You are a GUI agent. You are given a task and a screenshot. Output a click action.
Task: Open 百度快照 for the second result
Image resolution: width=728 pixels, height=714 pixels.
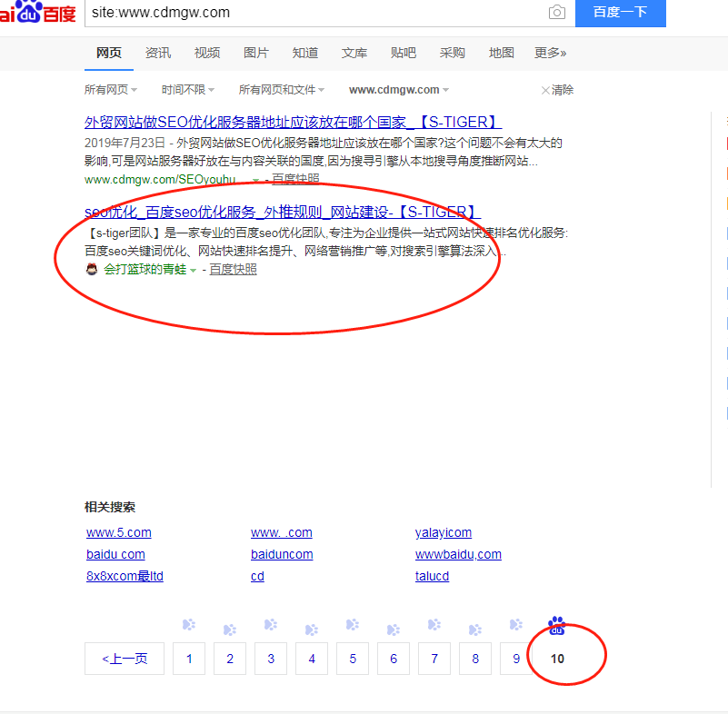(233, 269)
